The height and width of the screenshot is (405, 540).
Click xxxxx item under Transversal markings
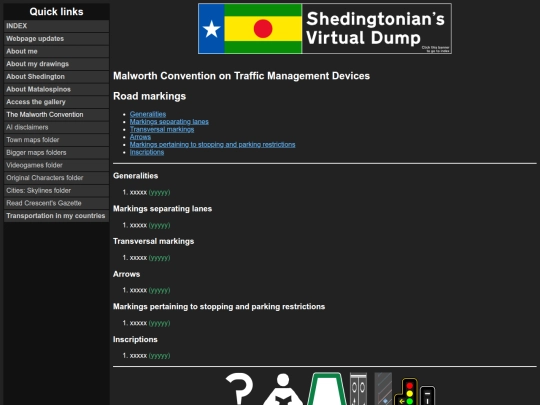(x=138, y=258)
